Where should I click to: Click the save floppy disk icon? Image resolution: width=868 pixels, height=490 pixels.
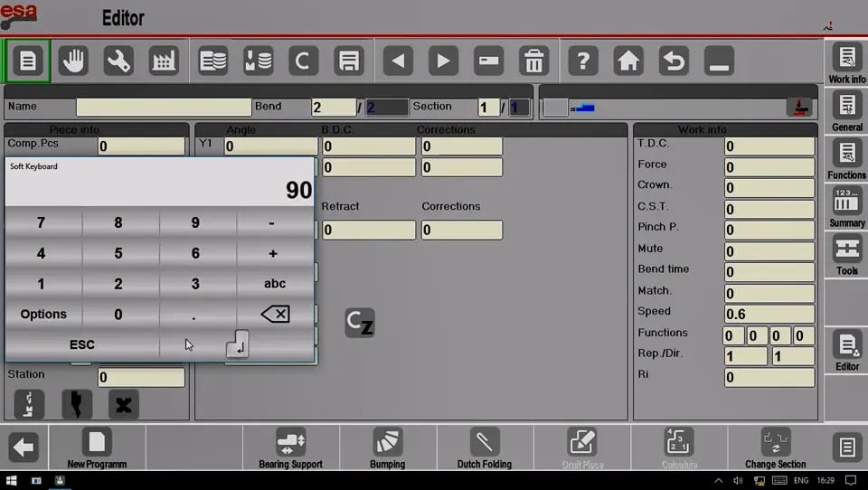click(349, 61)
